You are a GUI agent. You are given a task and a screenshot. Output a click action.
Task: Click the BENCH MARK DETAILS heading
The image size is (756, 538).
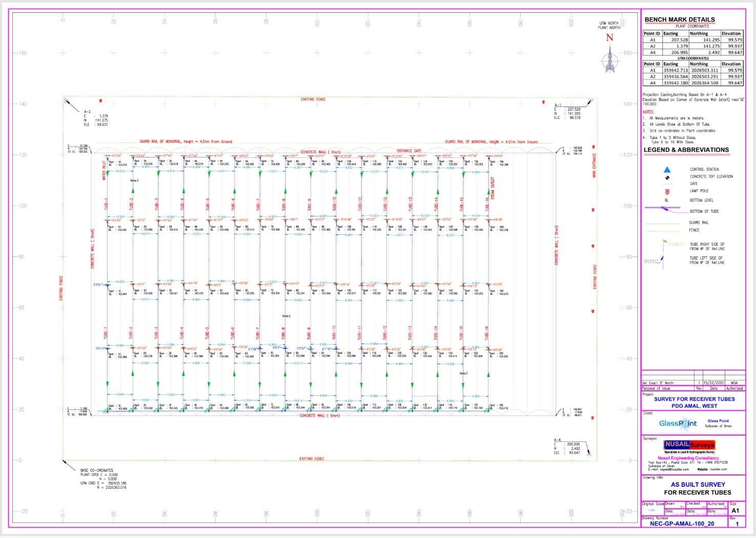[x=680, y=19]
